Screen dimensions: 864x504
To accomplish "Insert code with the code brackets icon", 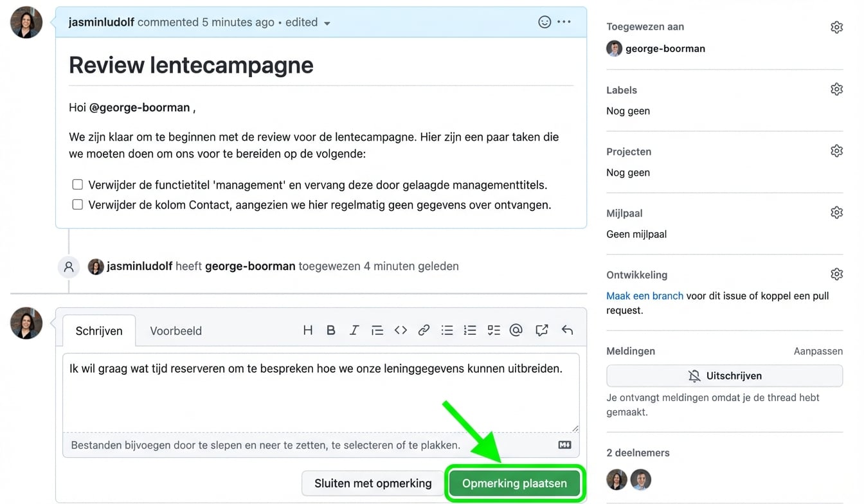I will pos(401,330).
